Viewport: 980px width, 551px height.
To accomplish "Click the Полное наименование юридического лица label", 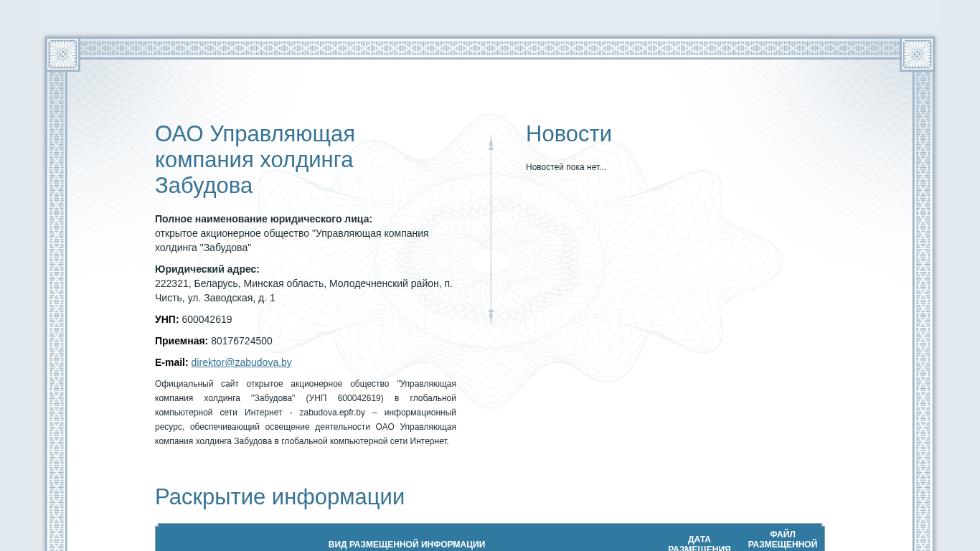I will pos(263,219).
